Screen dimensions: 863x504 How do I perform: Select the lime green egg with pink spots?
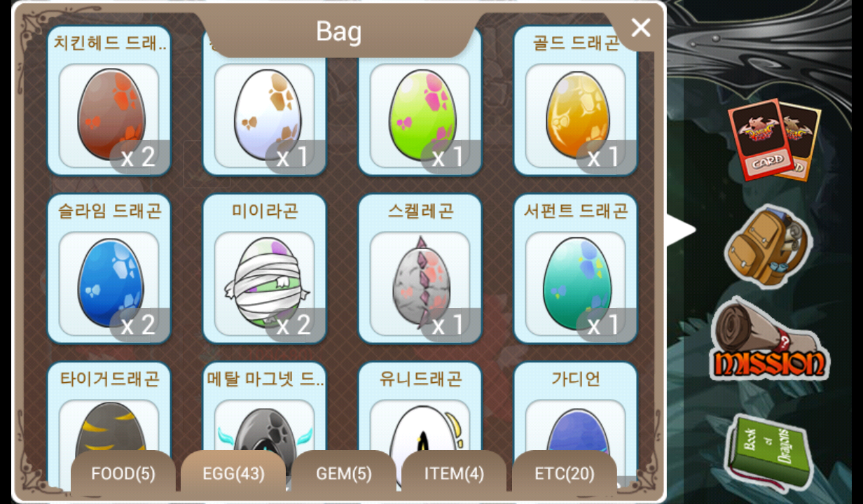click(x=420, y=101)
